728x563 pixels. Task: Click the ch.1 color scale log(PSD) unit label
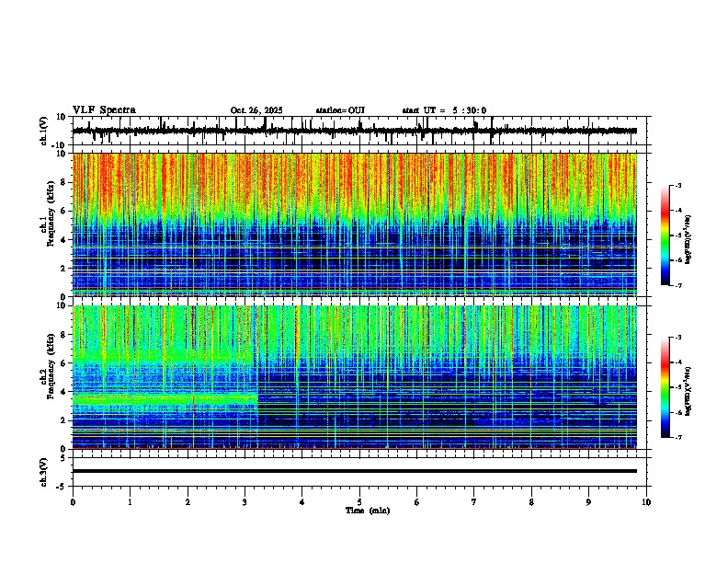[x=688, y=240]
